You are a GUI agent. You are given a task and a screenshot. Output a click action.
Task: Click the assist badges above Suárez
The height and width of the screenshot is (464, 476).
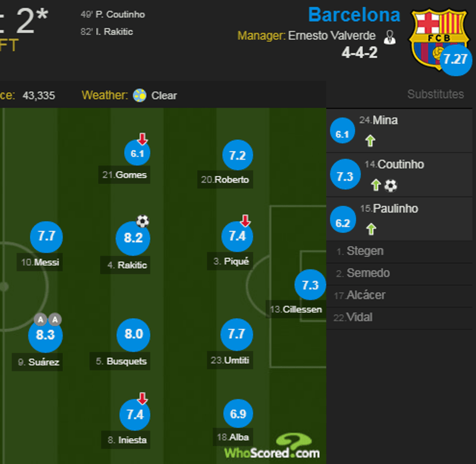coord(48,319)
